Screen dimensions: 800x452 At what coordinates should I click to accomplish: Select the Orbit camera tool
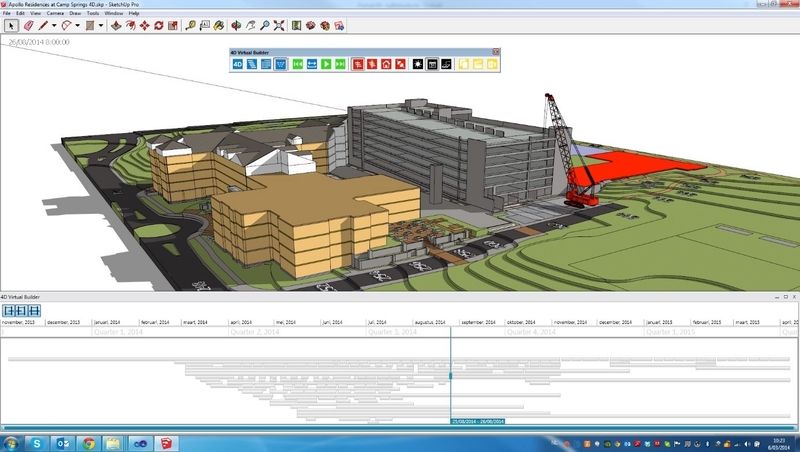click(x=234, y=24)
